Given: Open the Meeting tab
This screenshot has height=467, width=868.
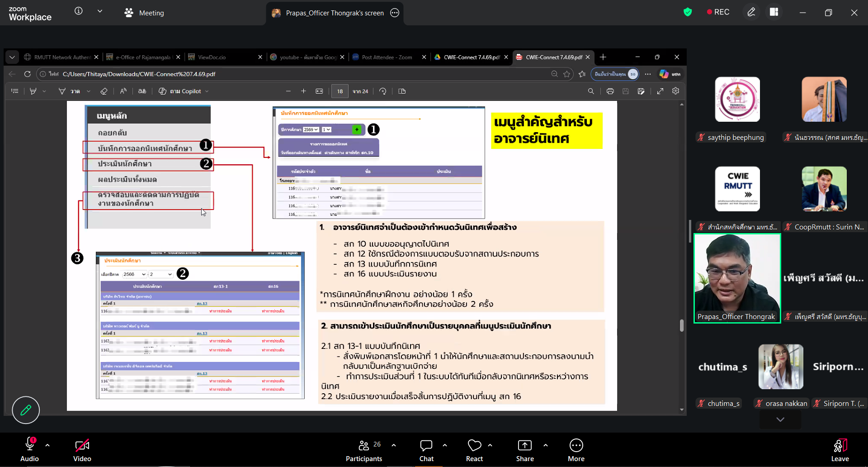Looking at the screenshot, I should click(144, 13).
